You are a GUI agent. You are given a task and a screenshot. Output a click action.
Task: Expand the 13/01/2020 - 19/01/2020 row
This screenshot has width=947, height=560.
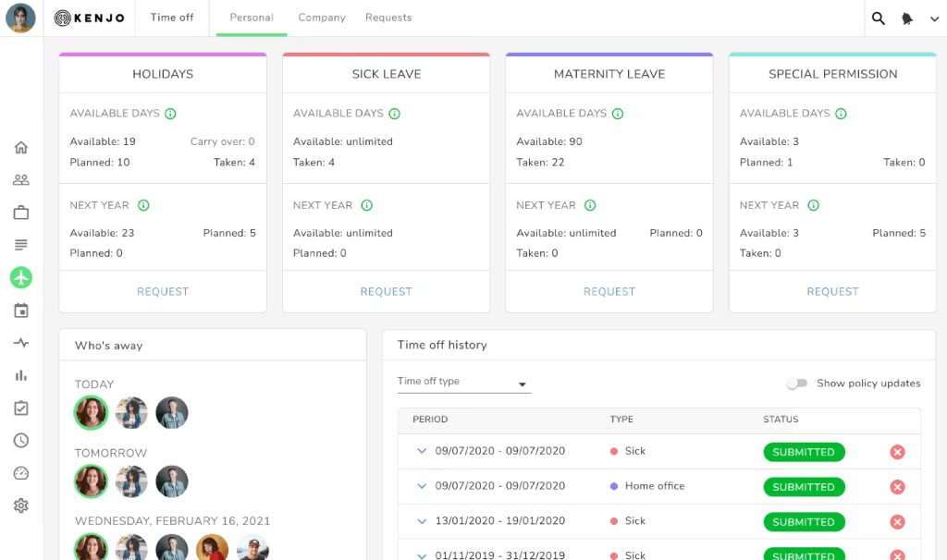[x=422, y=521]
